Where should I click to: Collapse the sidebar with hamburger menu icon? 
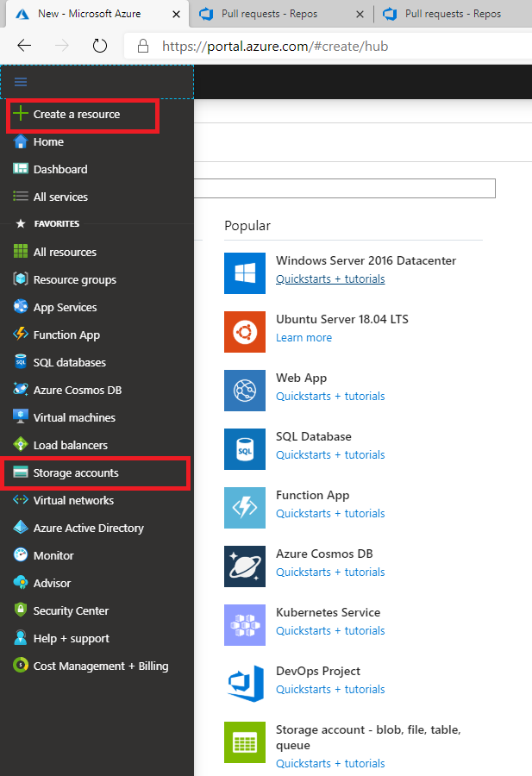pos(21,82)
